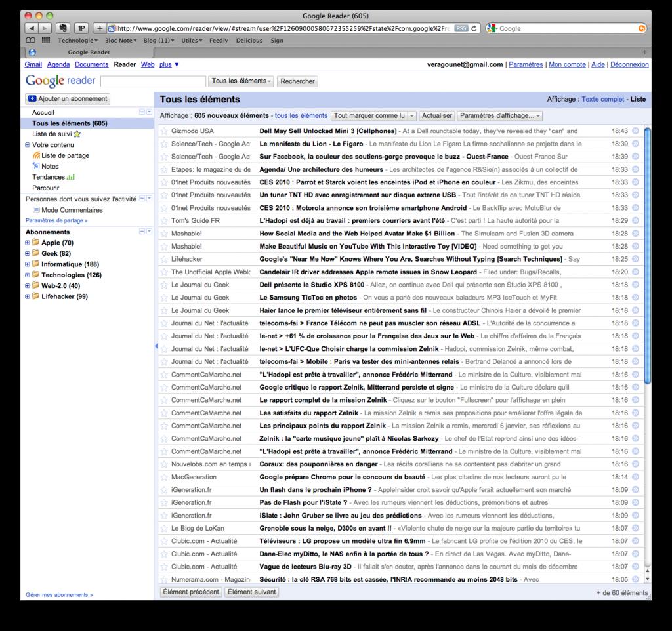Image resolution: width=672 pixels, height=631 pixels.
Task: Click Élément précédent button
Action: (191, 592)
